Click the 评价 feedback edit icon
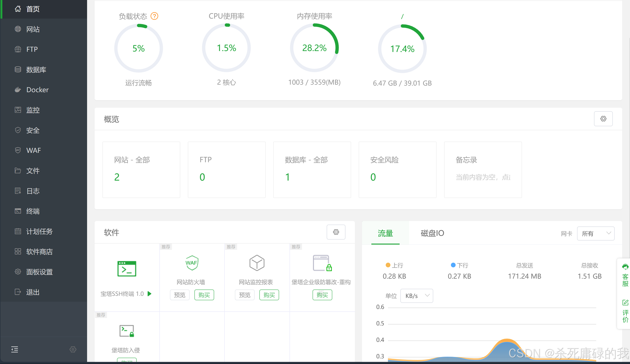Screen dimensions: 630x364 point(625,303)
